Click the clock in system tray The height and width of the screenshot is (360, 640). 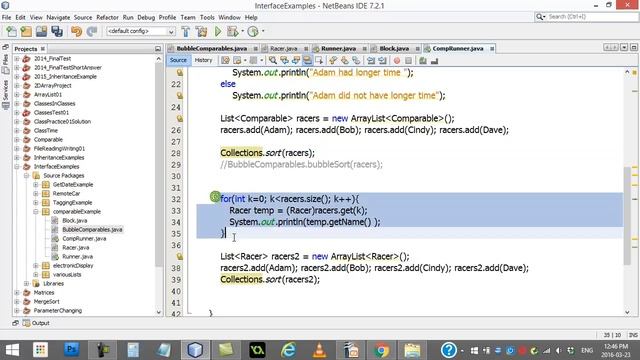[x=615, y=350]
